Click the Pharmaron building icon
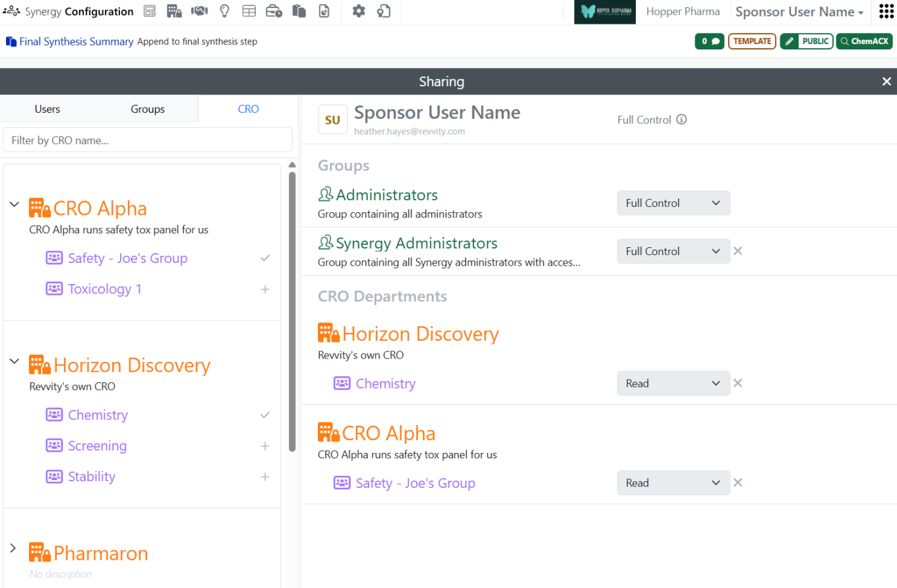Image resolution: width=897 pixels, height=588 pixels. coord(40,552)
